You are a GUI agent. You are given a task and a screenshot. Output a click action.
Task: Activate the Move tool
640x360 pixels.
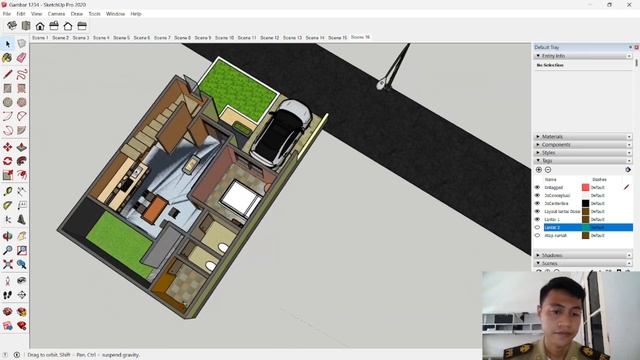(7, 147)
